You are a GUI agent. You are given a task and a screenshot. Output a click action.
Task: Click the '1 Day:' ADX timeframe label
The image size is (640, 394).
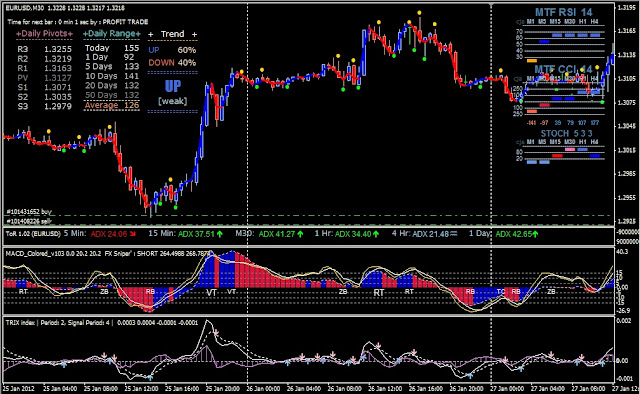480,234
